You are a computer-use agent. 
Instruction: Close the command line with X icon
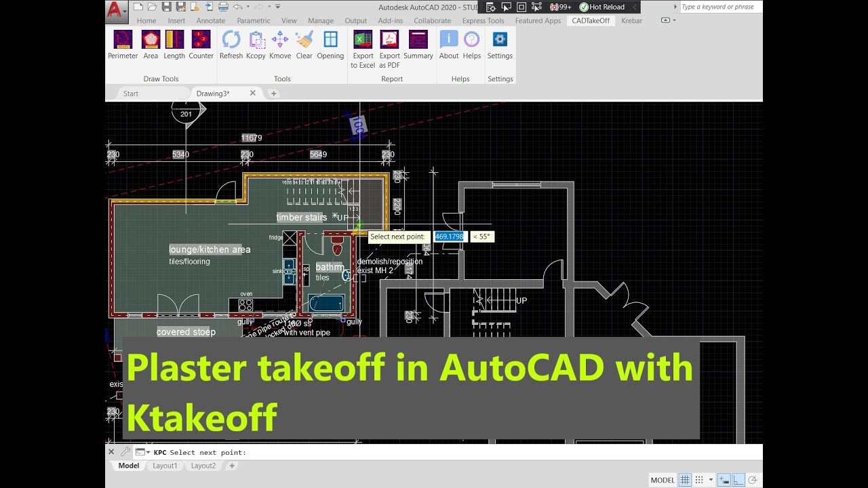point(111,451)
